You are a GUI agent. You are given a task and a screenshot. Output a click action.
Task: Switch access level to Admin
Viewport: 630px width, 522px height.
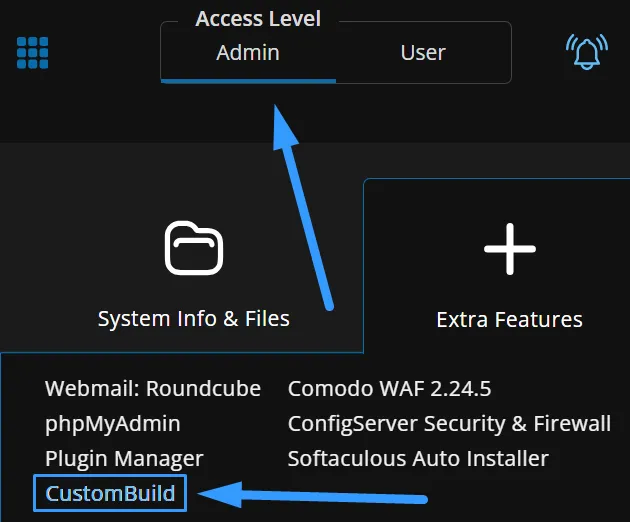click(x=248, y=53)
